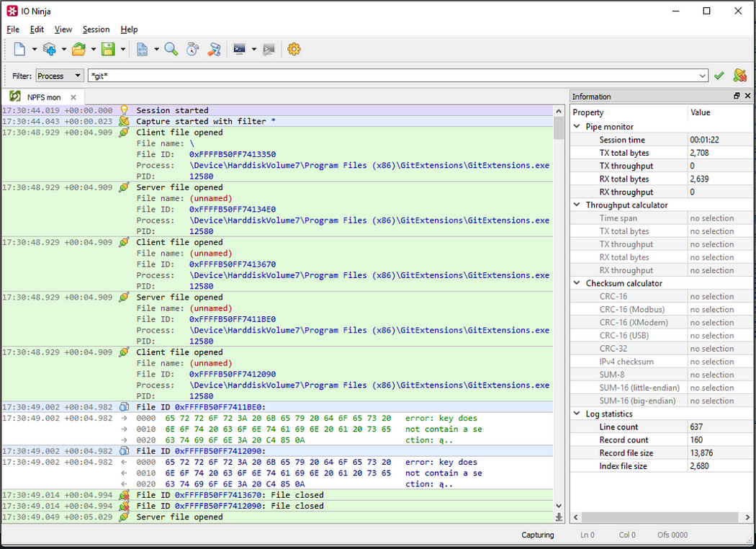756x549 pixels.
Task: Open the View menu
Action: pyautogui.click(x=63, y=30)
